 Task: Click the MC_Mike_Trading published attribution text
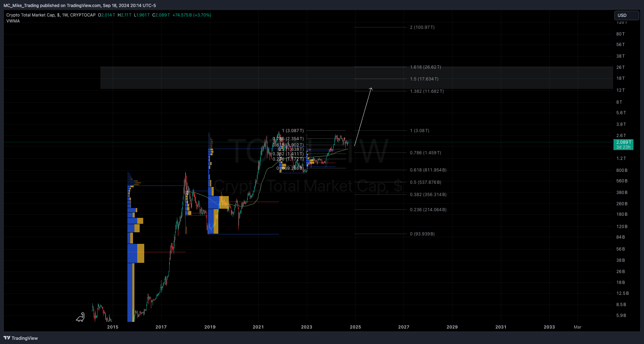click(80, 6)
